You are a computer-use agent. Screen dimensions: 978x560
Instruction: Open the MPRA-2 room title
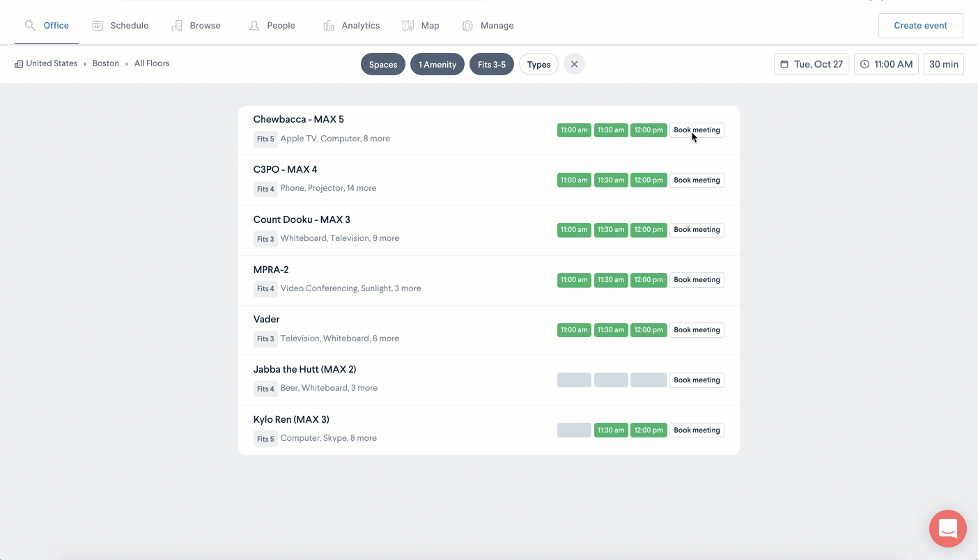pos(271,270)
